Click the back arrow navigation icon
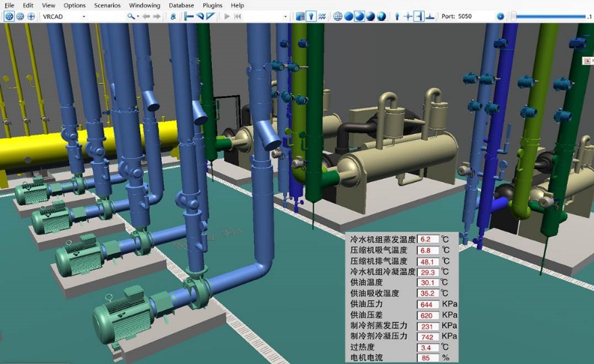The width and height of the screenshot is (594, 364). pyautogui.click(x=146, y=16)
